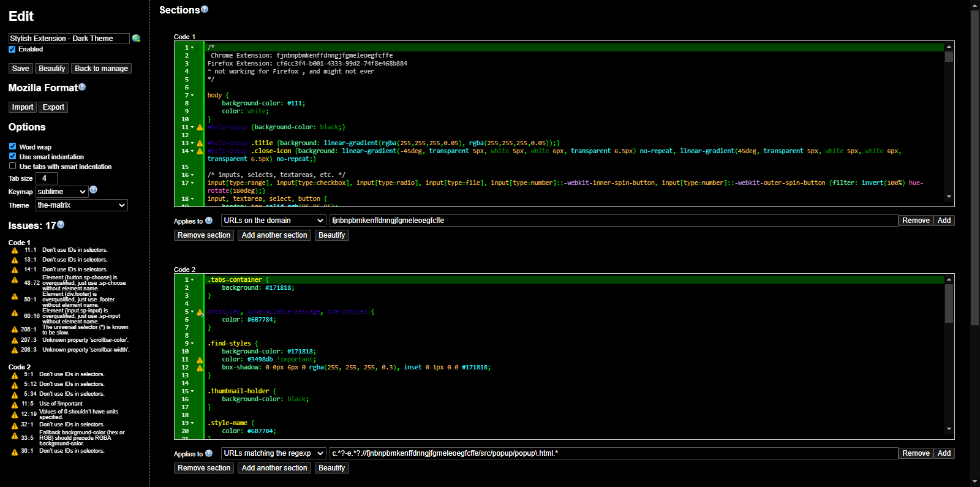Click the Code 2 editor scrollbar thumb
Screen dimensions: 980x487
click(x=949, y=303)
